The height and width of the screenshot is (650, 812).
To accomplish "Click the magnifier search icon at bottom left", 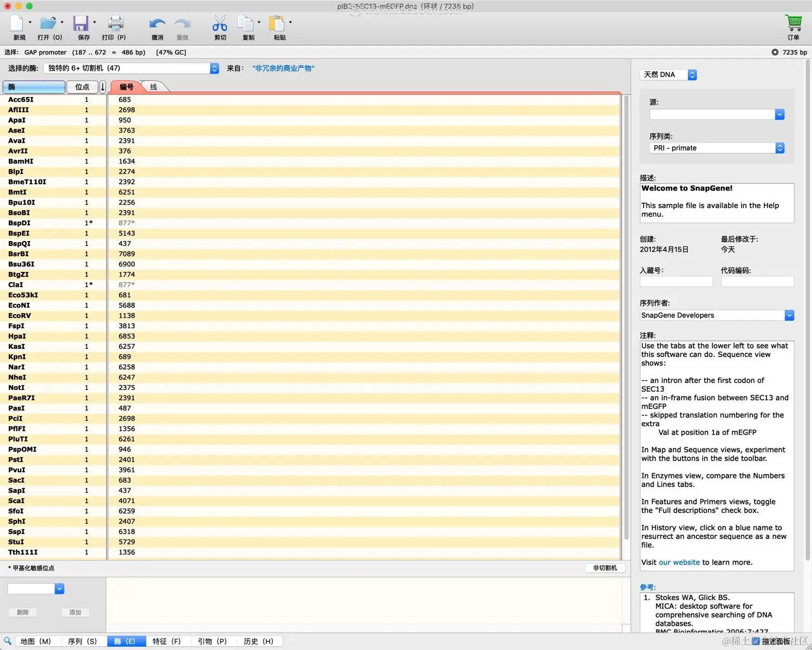I will pos(8,641).
